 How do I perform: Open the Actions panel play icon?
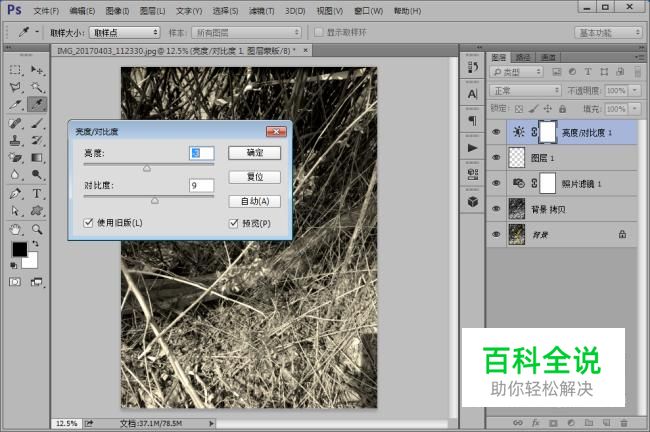pyautogui.click(x=473, y=148)
